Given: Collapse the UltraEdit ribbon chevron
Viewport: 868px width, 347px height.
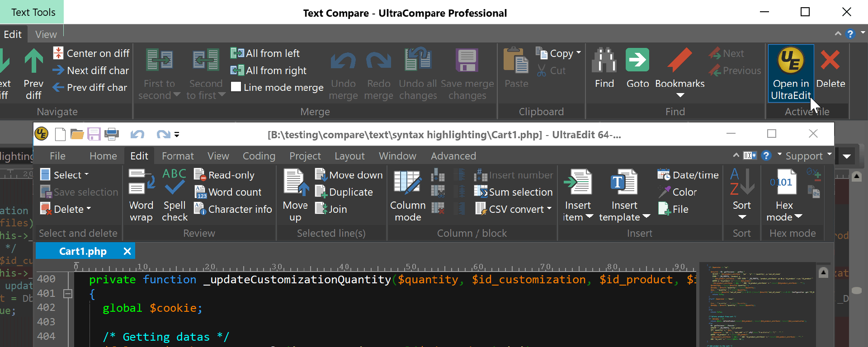Looking at the screenshot, I should coord(736,155).
